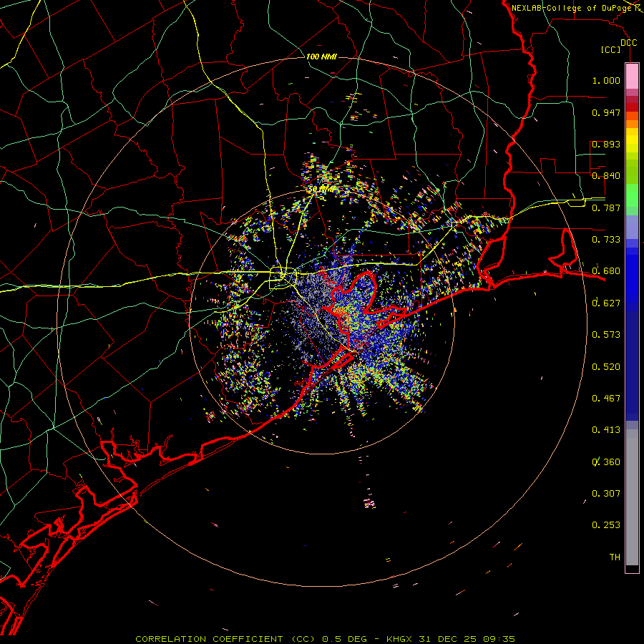Image resolution: width=644 pixels, height=644 pixels.
Task: Select the 0.787 legend value
Action: [x=606, y=208]
